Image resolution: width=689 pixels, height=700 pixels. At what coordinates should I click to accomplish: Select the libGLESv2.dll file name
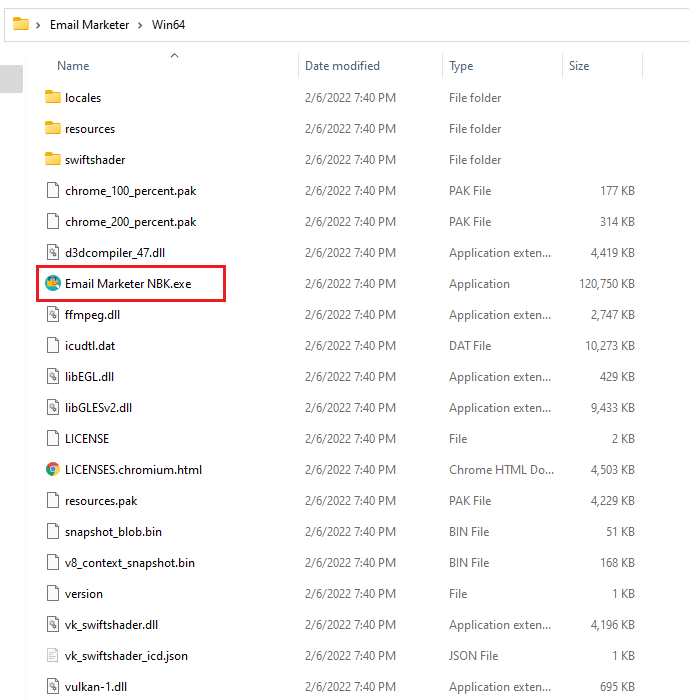(x=98, y=408)
